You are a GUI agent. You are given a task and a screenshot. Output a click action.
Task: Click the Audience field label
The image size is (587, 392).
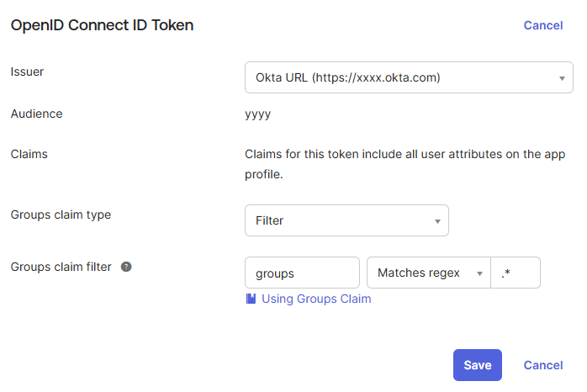tap(36, 114)
